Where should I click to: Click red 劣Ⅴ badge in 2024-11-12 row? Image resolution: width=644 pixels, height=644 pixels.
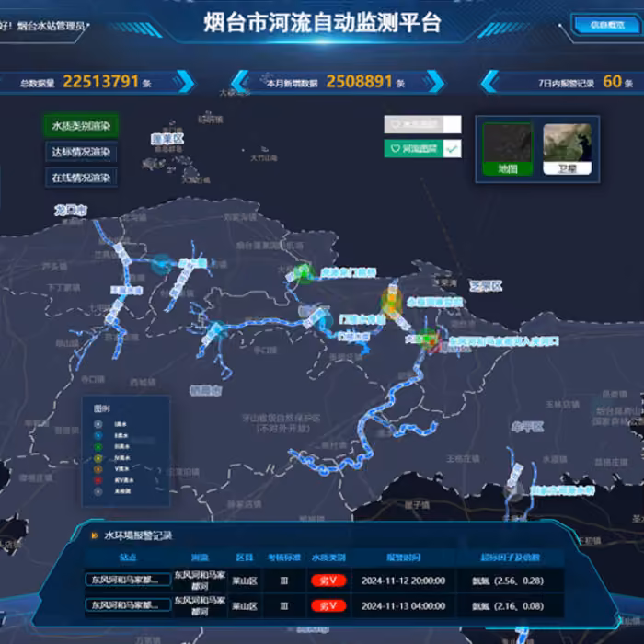pos(328,581)
